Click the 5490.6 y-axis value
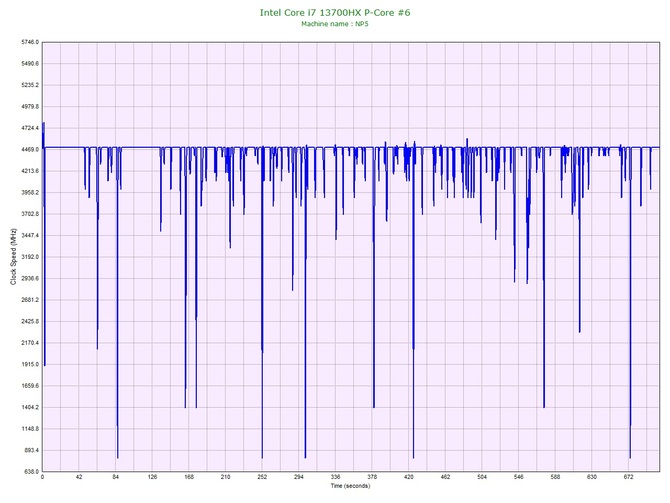 tap(30, 64)
